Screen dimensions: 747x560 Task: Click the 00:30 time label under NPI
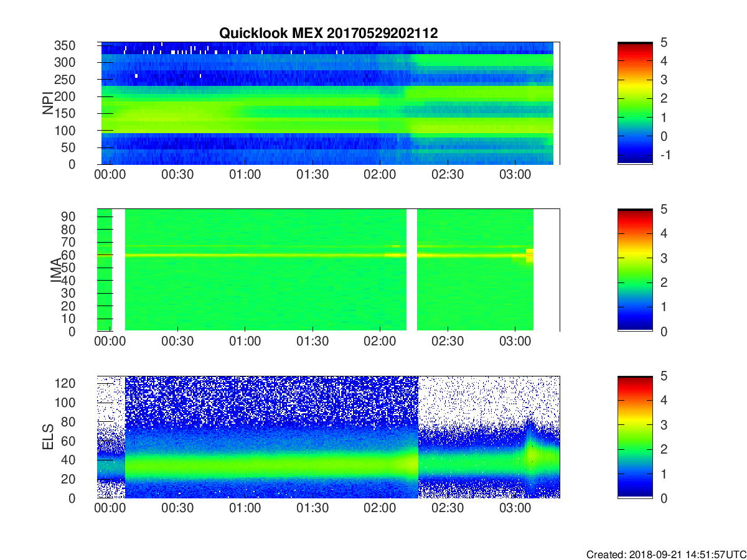(177, 175)
